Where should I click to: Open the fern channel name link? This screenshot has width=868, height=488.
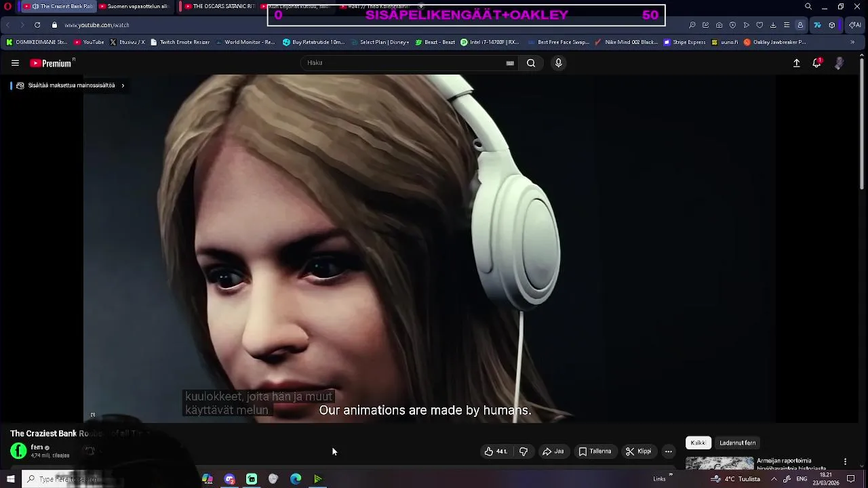[x=37, y=447]
